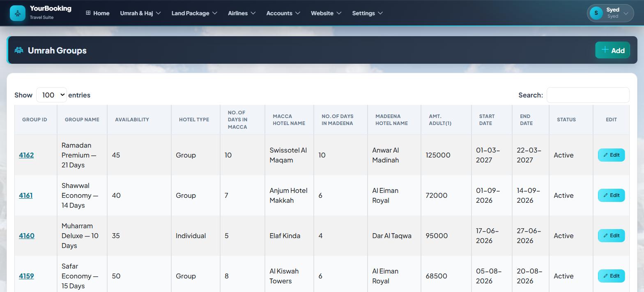Select the 'Dar Al Taqwa' cell
This screenshot has width=644, height=292.
(394, 236)
